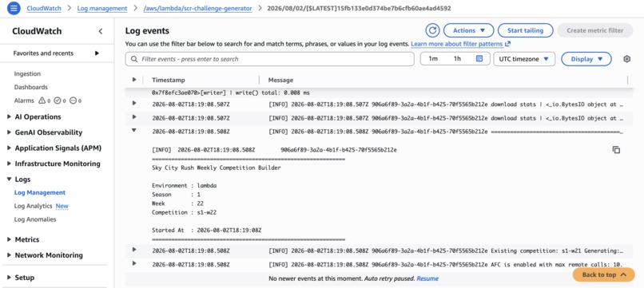Expand first download stats log row

(x=134, y=103)
